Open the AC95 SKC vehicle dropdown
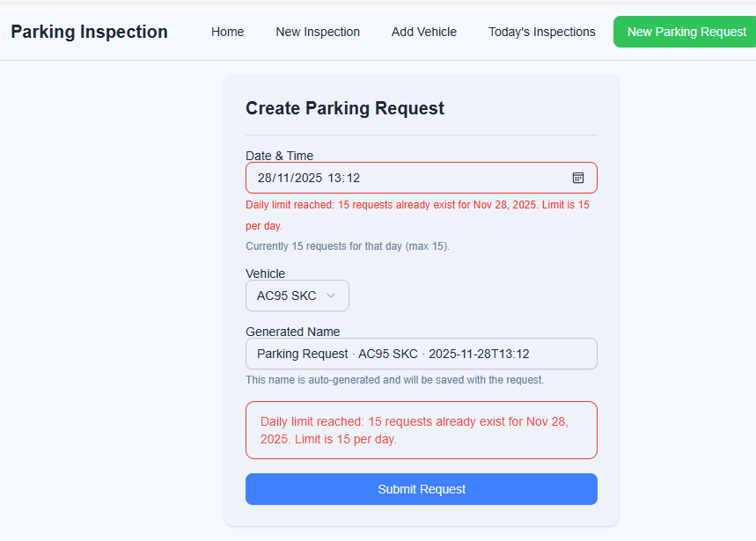756x541 pixels. tap(297, 296)
